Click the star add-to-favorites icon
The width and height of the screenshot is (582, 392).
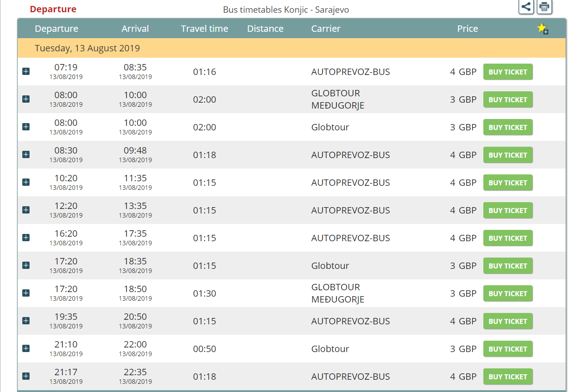click(542, 29)
